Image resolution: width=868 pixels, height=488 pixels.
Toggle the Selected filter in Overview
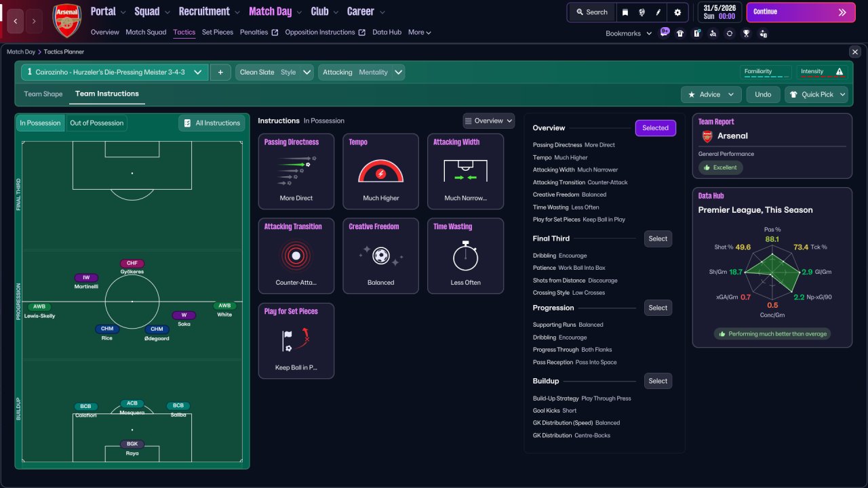pos(655,128)
